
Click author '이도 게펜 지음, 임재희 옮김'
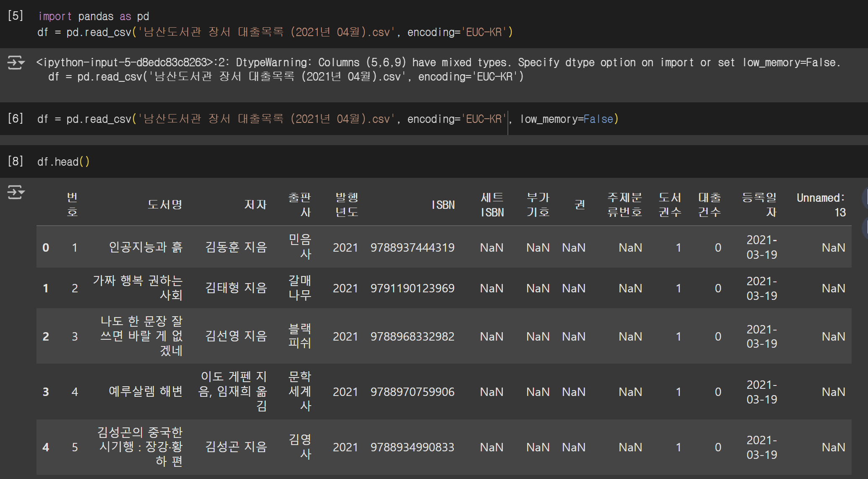coord(233,391)
